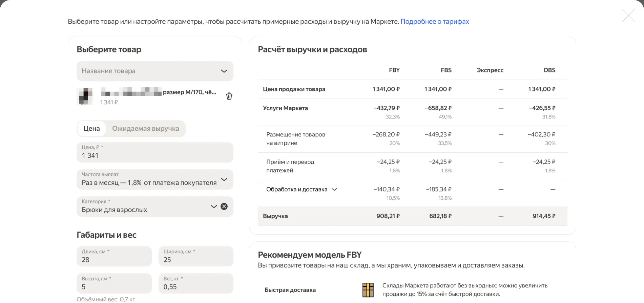Click the fast delivery box icon

[368, 290]
